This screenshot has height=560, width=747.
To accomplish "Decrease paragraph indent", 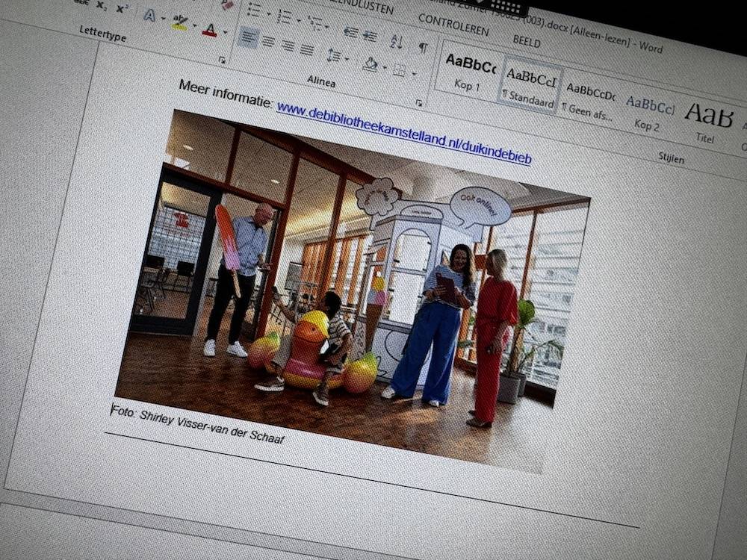I will pyautogui.click(x=350, y=32).
